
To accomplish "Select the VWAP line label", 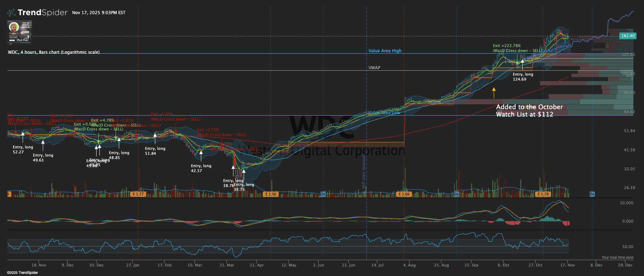I will [374, 67].
